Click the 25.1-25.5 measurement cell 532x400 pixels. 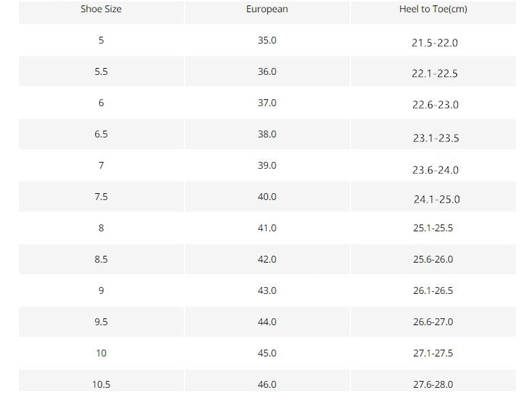pos(433,228)
